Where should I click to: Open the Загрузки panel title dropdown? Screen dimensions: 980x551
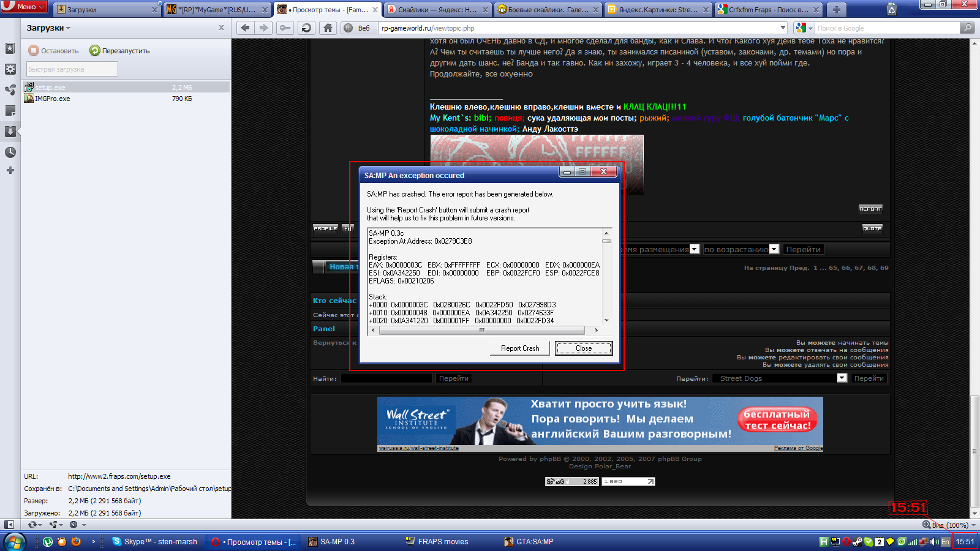[48, 28]
